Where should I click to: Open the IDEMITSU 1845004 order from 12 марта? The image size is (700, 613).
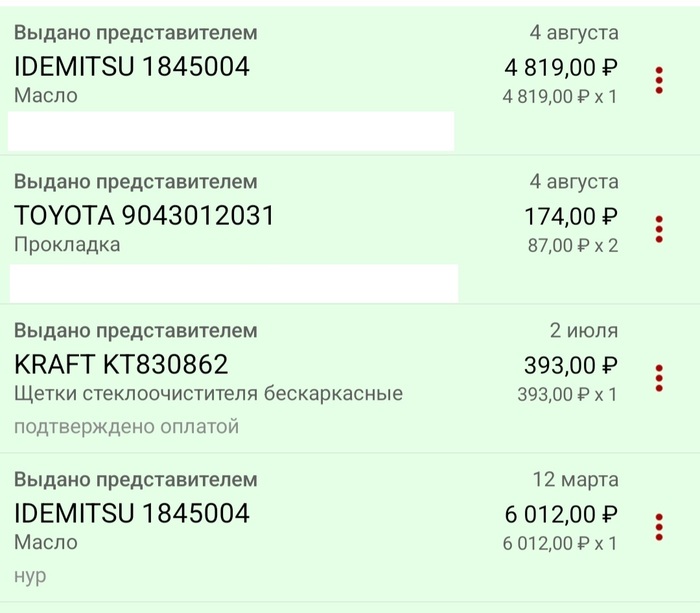point(132,514)
